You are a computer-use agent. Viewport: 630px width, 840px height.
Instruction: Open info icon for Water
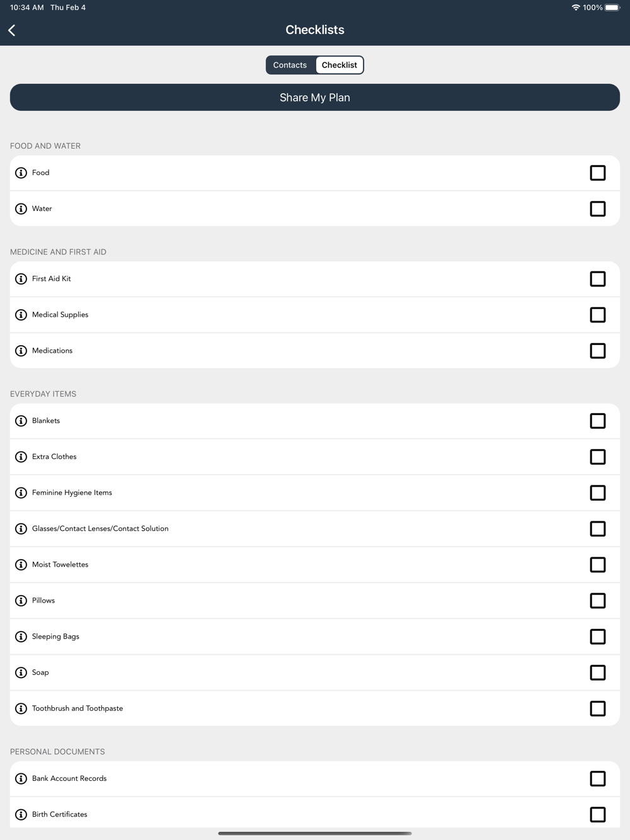coord(21,208)
